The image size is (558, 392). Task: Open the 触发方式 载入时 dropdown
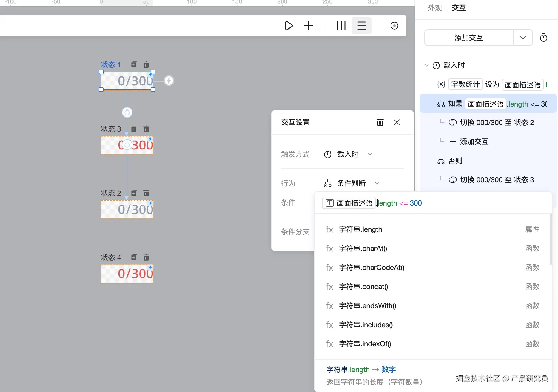(x=348, y=154)
